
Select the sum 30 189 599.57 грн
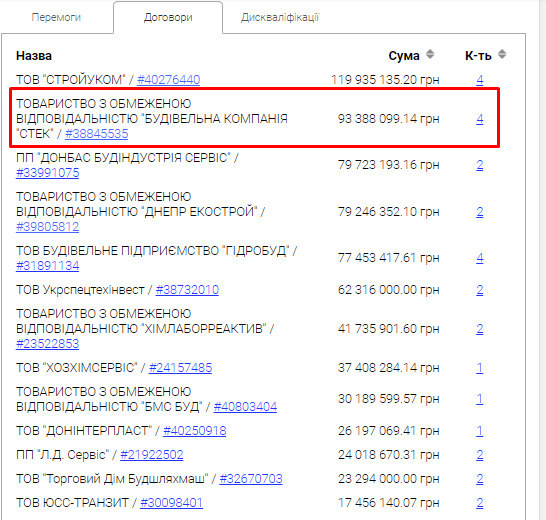pyautogui.click(x=389, y=399)
